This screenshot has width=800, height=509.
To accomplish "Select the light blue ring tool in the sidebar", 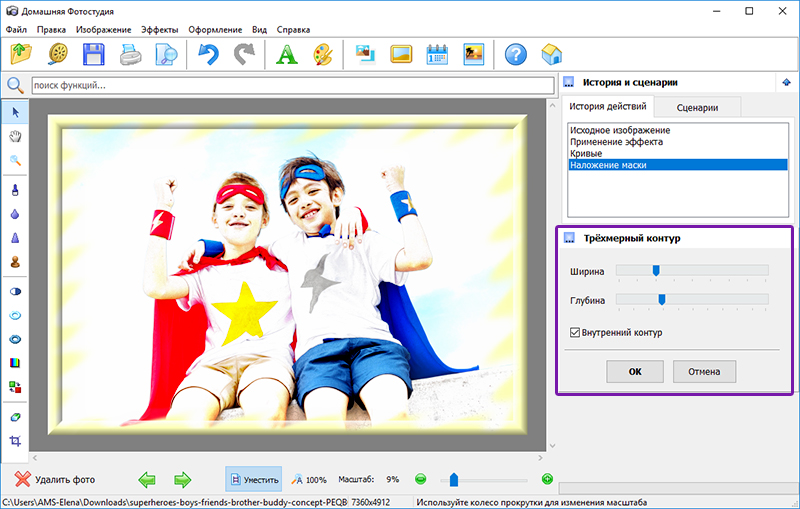I will (15, 315).
